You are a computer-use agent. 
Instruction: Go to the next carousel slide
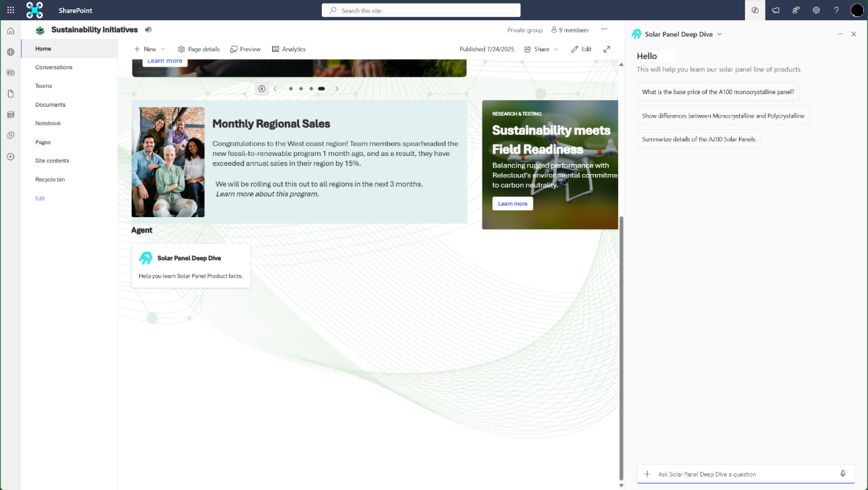(337, 89)
